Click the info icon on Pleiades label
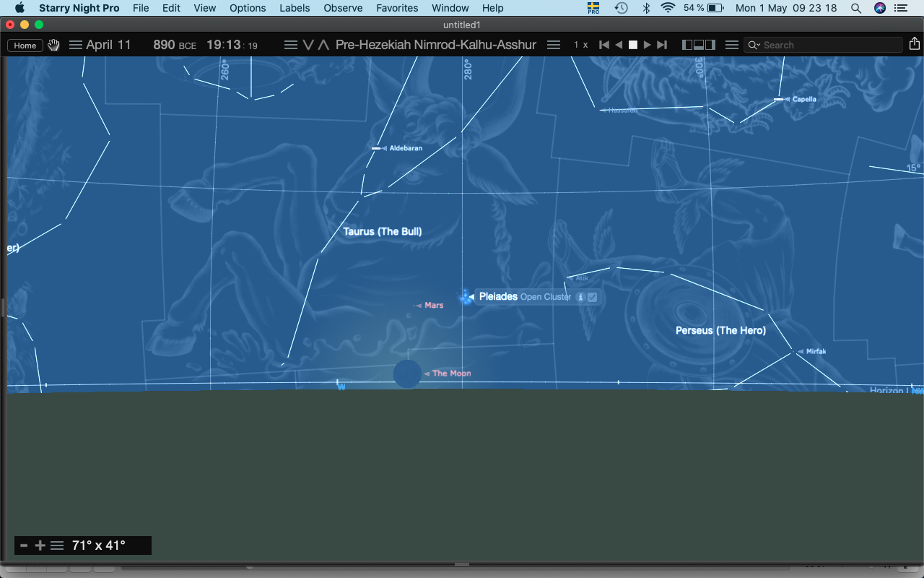 click(580, 297)
